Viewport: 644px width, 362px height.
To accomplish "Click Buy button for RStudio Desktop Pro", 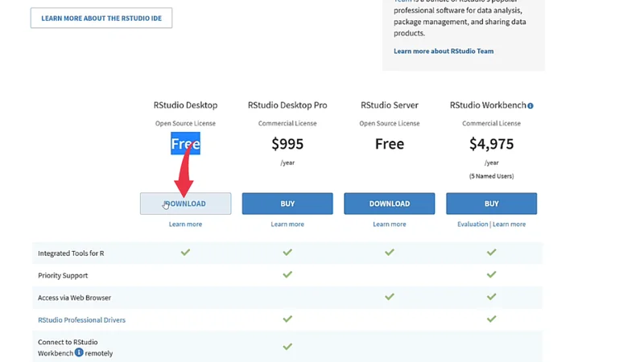I will tap(287, 204).
